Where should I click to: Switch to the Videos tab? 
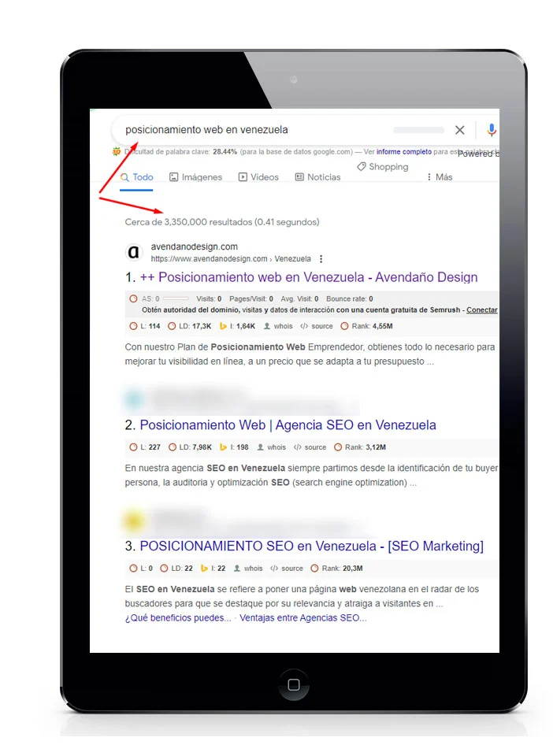[x=258, y=177]
